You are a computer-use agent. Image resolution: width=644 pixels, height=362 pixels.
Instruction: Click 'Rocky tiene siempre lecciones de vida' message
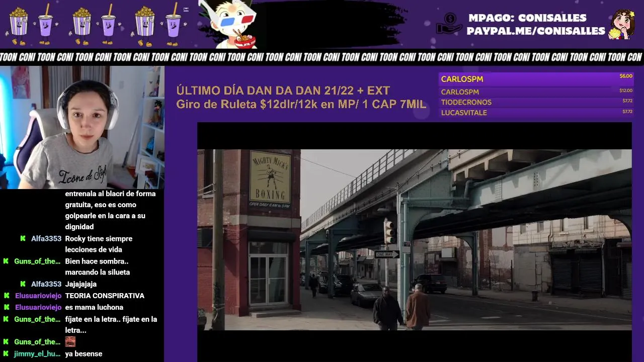point(99,244)
